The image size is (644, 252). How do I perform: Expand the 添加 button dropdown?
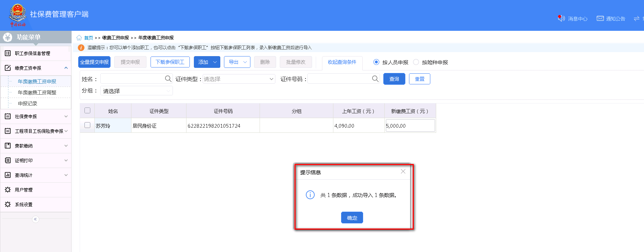click(215, 62)
